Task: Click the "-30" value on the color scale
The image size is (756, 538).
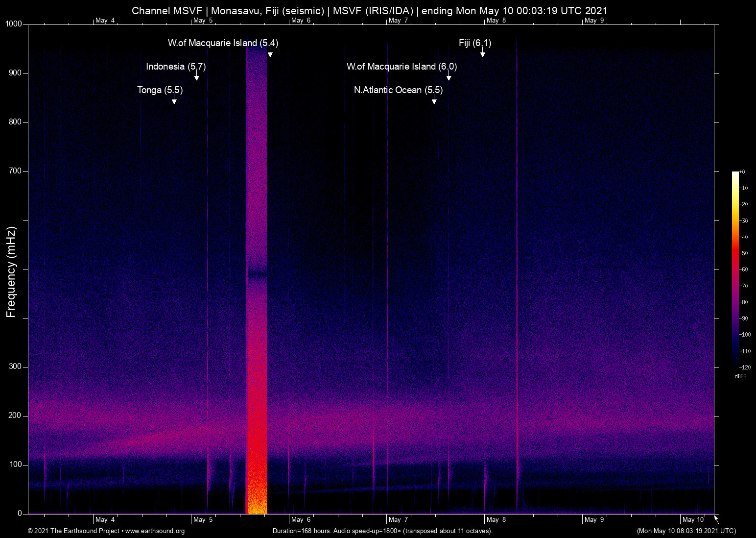Action: [x=743, y=221]
